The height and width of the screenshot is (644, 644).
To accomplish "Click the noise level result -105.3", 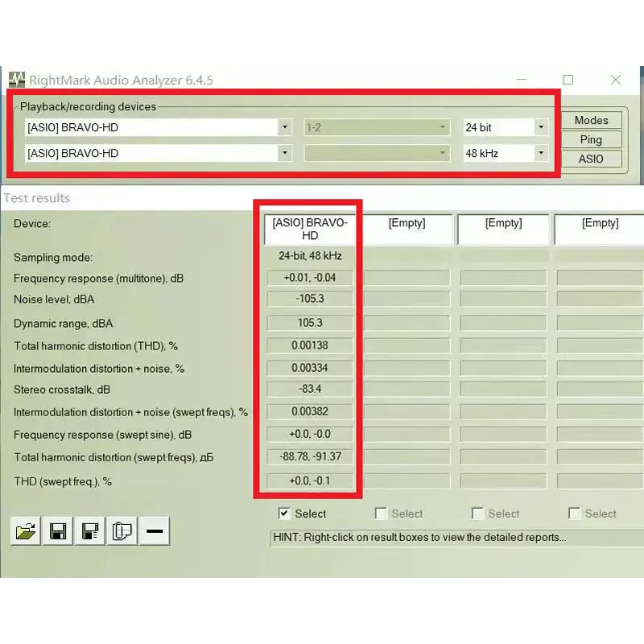I will click(310, 299).
